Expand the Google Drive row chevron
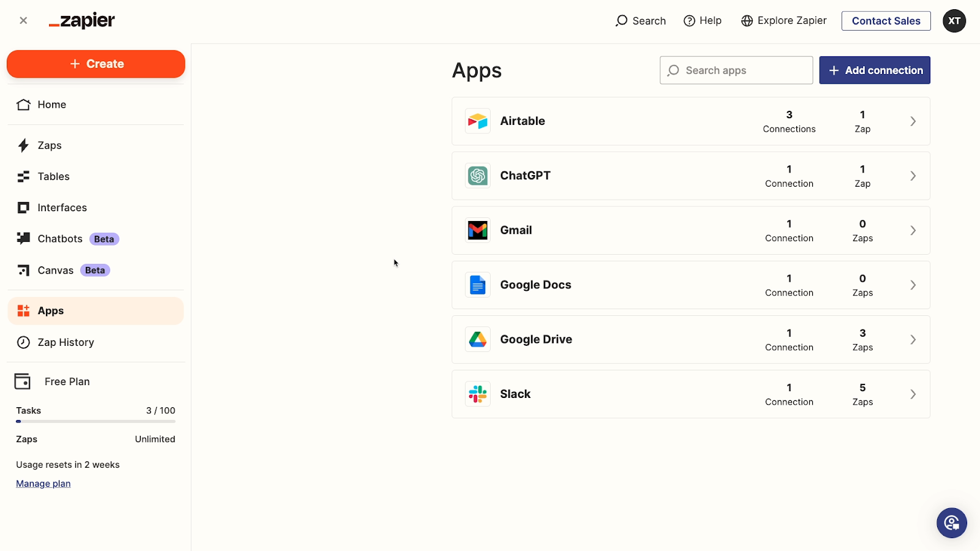 coord(913,339)
